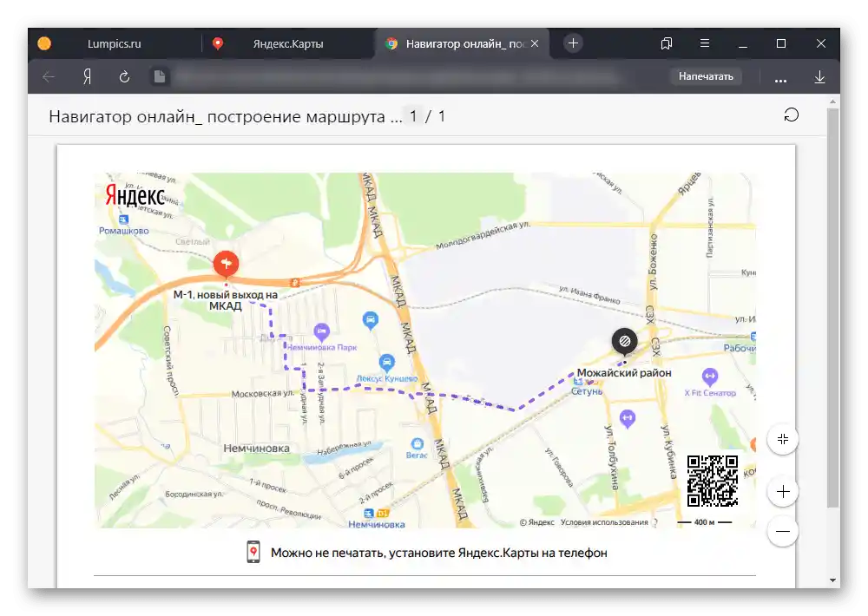Screen dimensions: 868x616
Task: Click the purple fitness pin near ул. Толбухина
Action: [x=628, y=418]
